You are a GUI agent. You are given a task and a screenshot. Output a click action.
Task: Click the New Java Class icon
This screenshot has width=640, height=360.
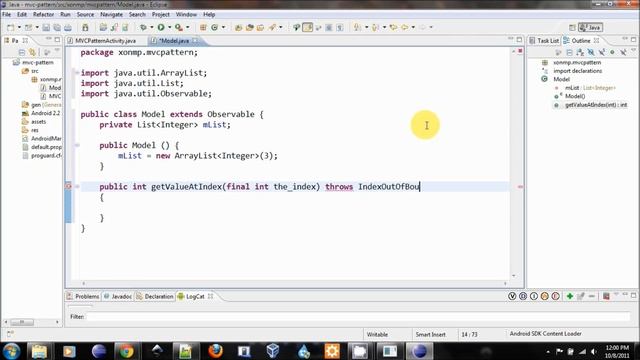(215, 27)
